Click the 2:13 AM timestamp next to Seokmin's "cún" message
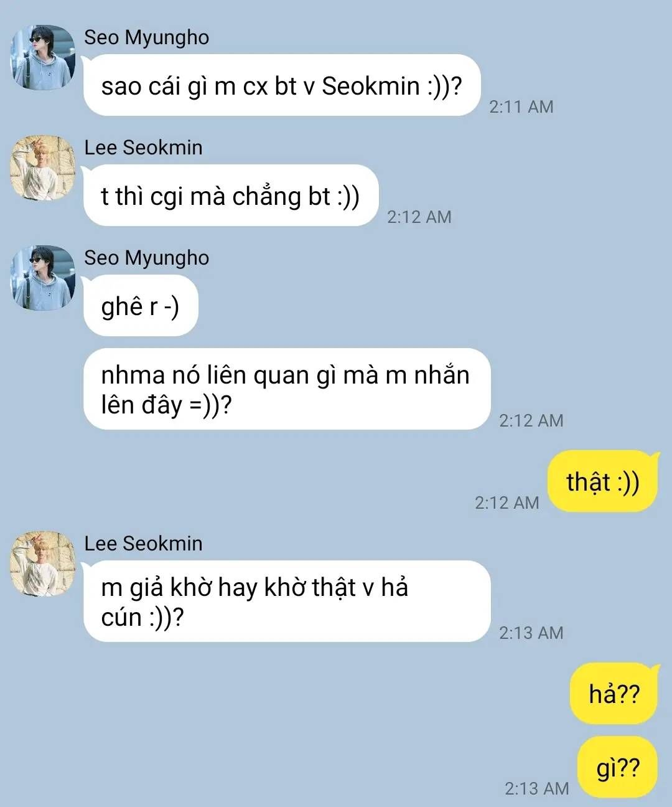 pyautogui.click(x=531, y=633)
